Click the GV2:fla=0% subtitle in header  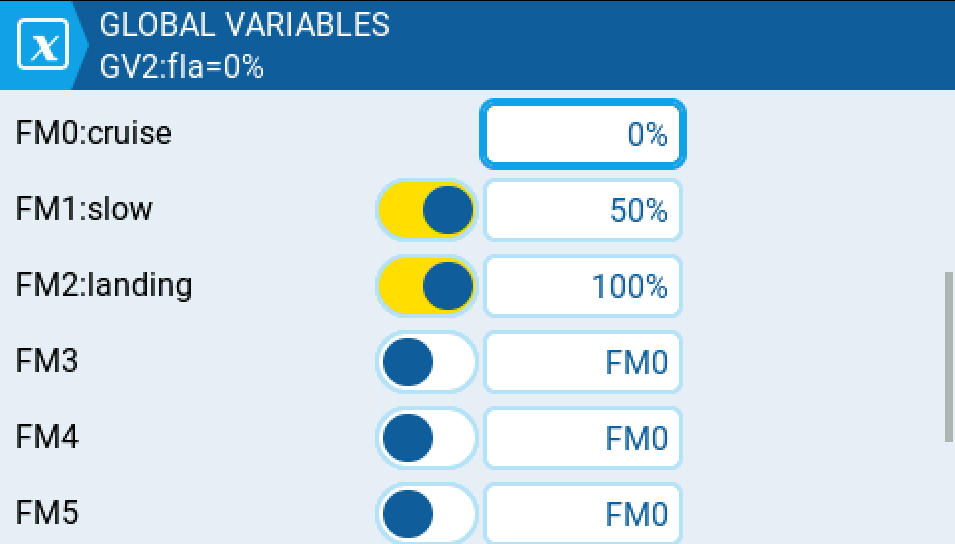[181, 68]
